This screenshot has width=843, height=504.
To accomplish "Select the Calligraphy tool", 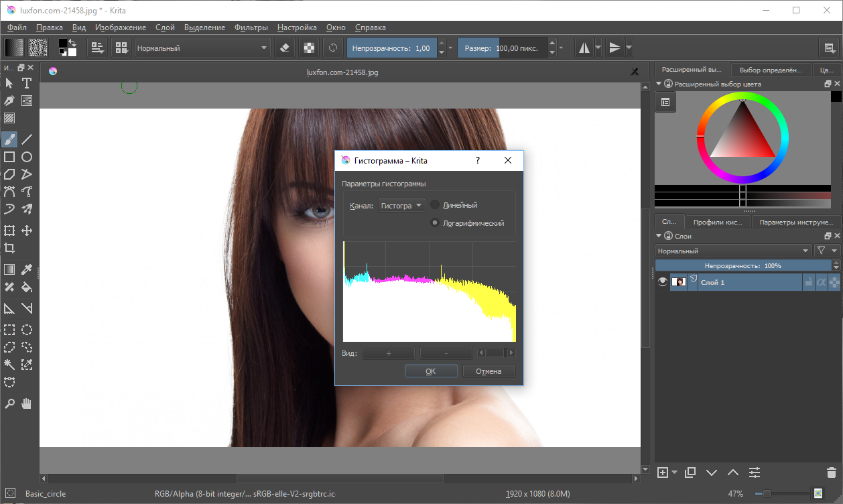I will coord(9,101).
